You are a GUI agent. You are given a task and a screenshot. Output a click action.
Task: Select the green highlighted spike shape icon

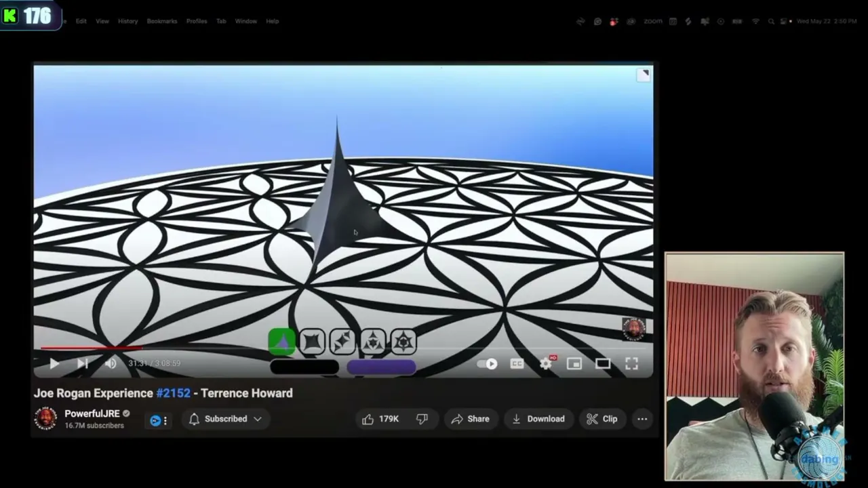pos(282,342)
